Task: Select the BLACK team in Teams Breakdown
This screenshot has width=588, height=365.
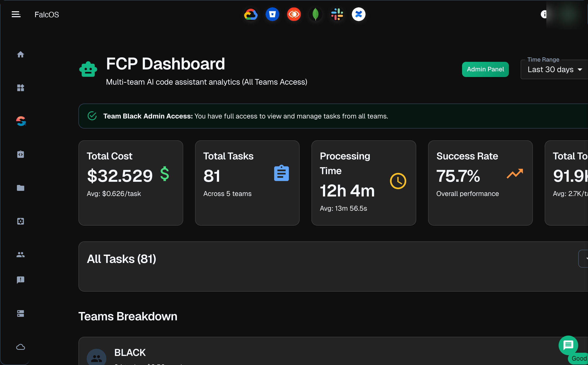Action: point(130,352)
